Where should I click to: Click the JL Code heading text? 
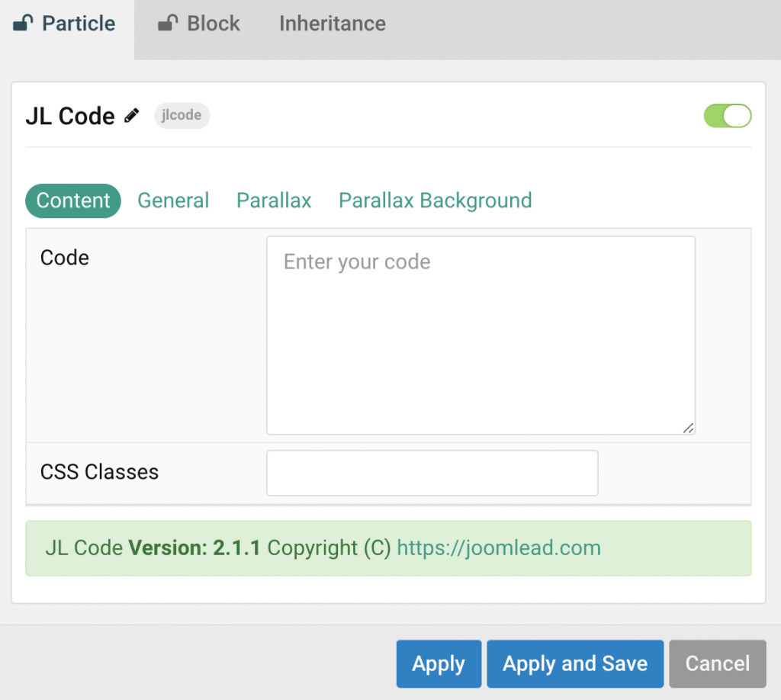(69, 115)
